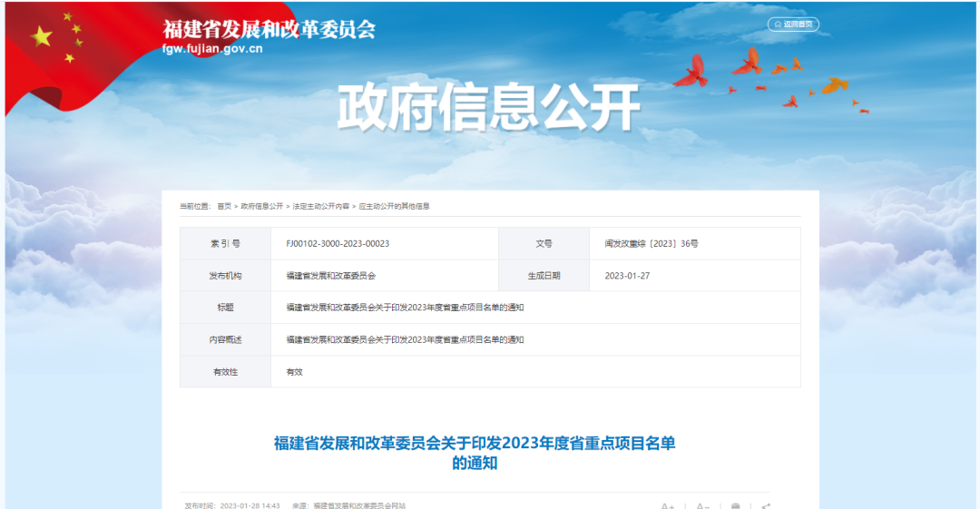Click the 当前位置 breadcrumb label
Image resolution: width=980 pixels, height=509 pixels.
(x=195, y=206)
